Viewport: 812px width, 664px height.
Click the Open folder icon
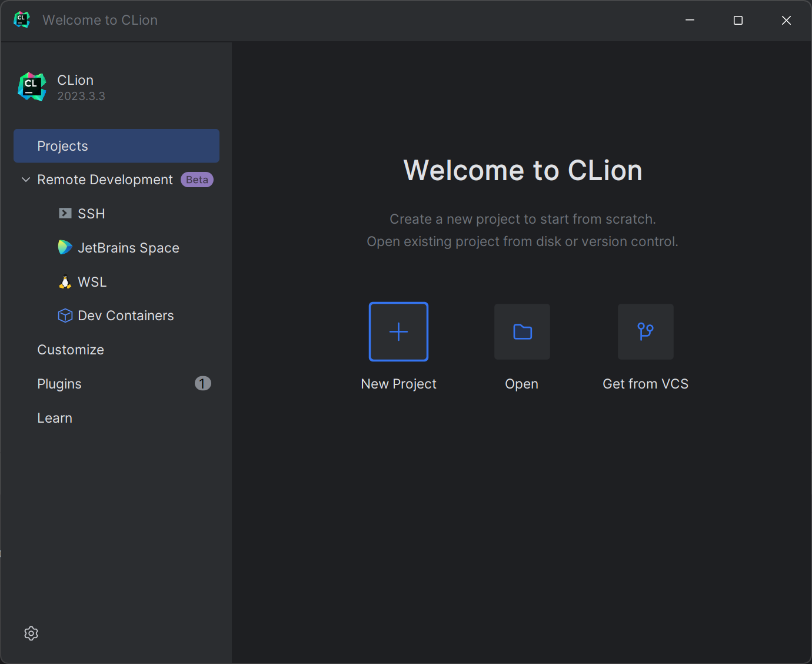[x=522, y=331]
